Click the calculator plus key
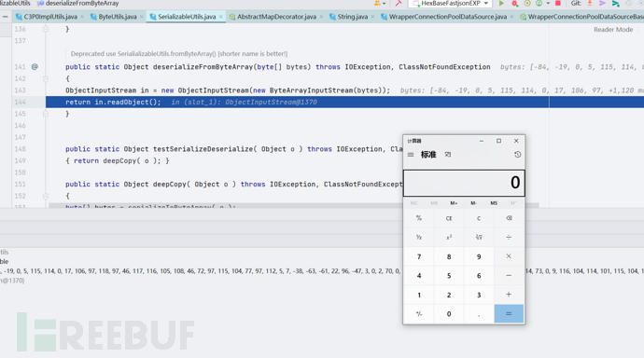Screen dimensions: 644x358 pos(509,295)
